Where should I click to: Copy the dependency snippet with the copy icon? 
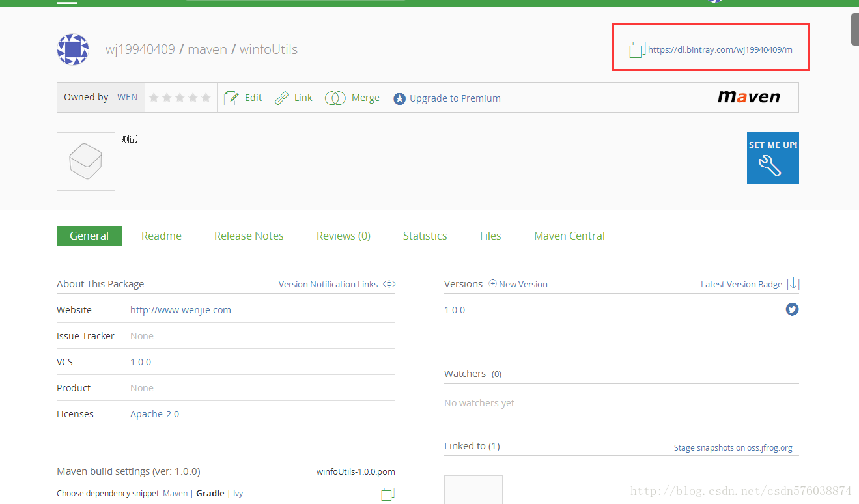[x=387, y=494]
